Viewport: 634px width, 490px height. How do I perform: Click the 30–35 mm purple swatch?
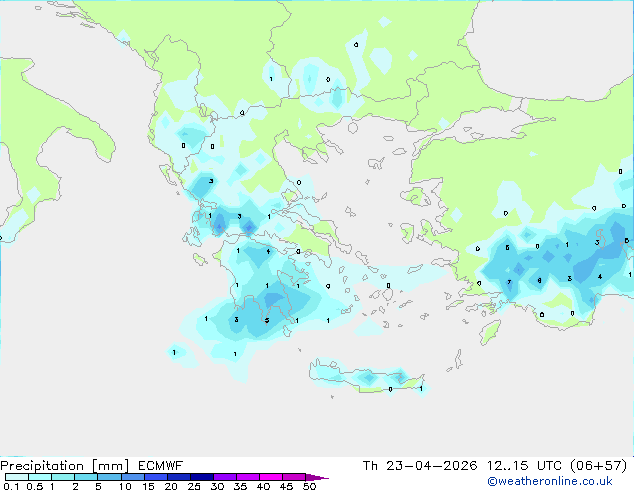click(224, 477)
